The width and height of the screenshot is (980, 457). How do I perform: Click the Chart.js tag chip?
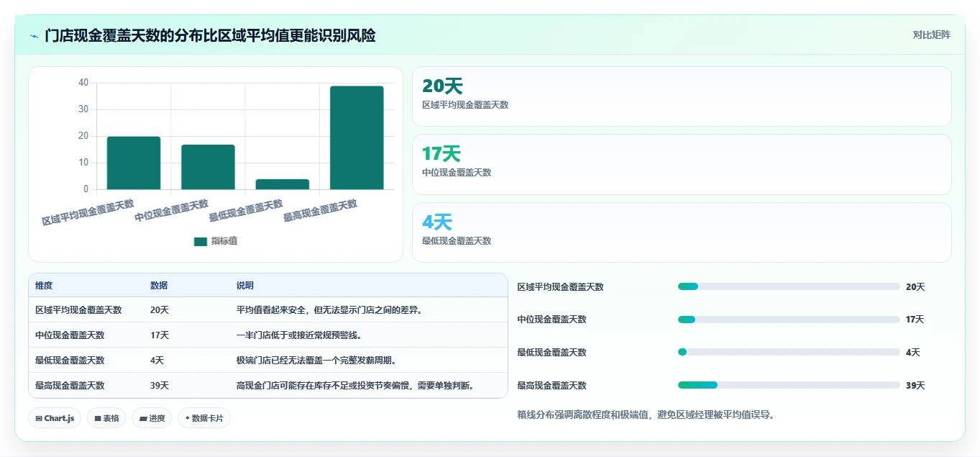[x=55, y=418]
